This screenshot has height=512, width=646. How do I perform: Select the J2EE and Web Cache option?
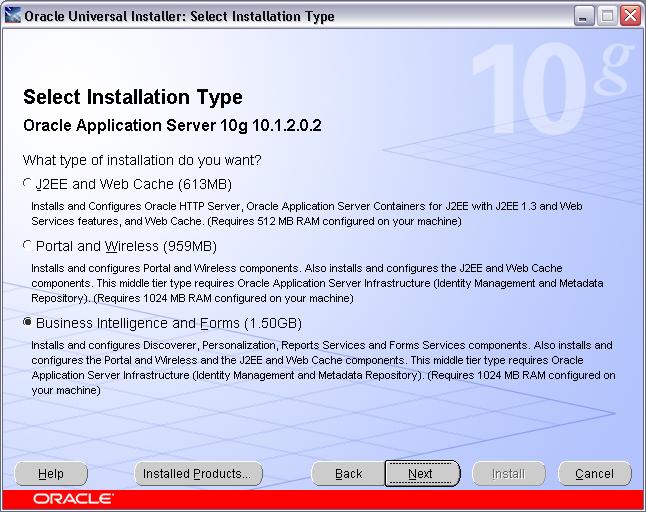[x=28, y=184]
